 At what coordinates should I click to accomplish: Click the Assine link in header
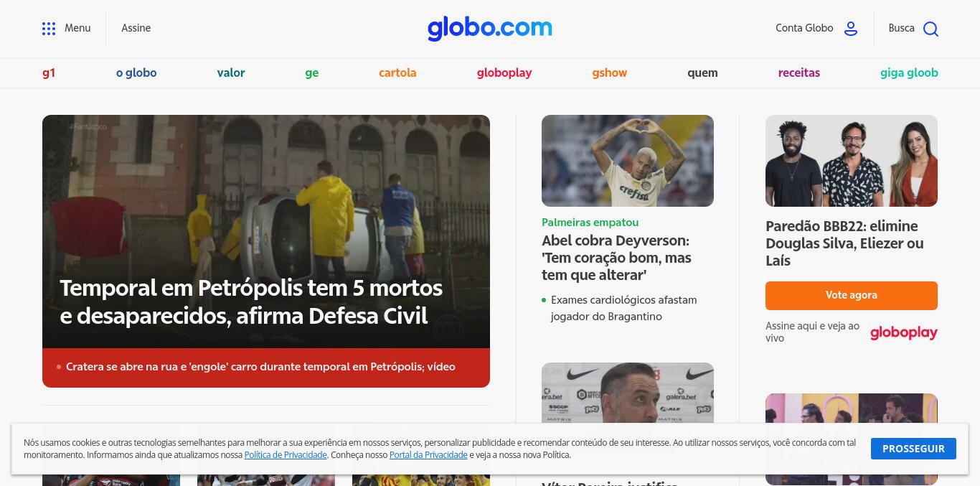[x=136, y=28]
